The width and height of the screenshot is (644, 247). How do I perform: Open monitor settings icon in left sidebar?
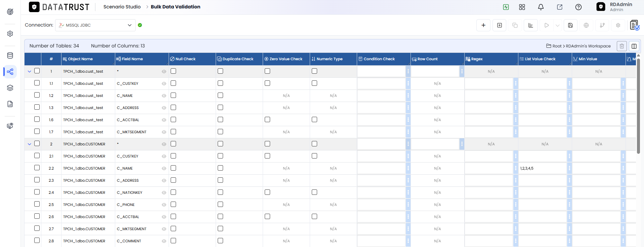click(x=10, y=126)
